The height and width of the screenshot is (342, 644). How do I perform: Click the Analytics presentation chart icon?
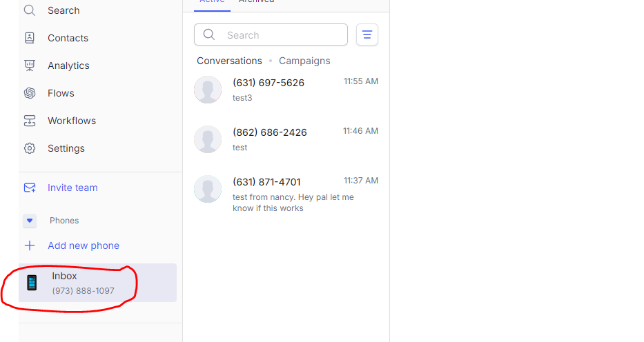click(30, 66)
